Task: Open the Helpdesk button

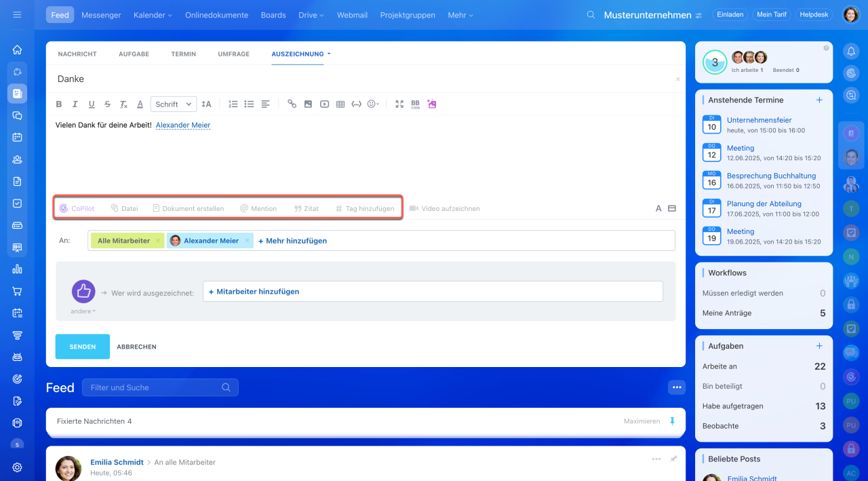Action: tap(814, 15)
